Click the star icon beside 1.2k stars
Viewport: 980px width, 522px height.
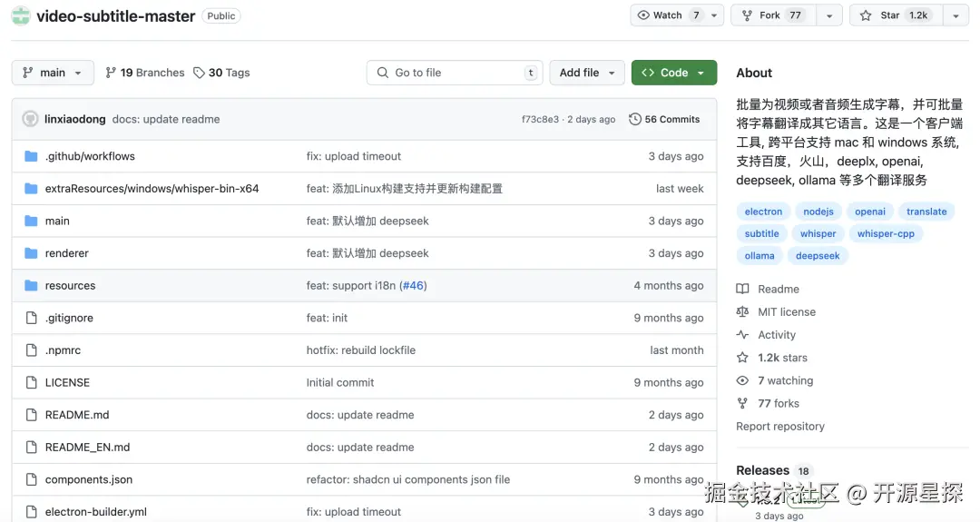pyautogui.click(x=742, y=358)
